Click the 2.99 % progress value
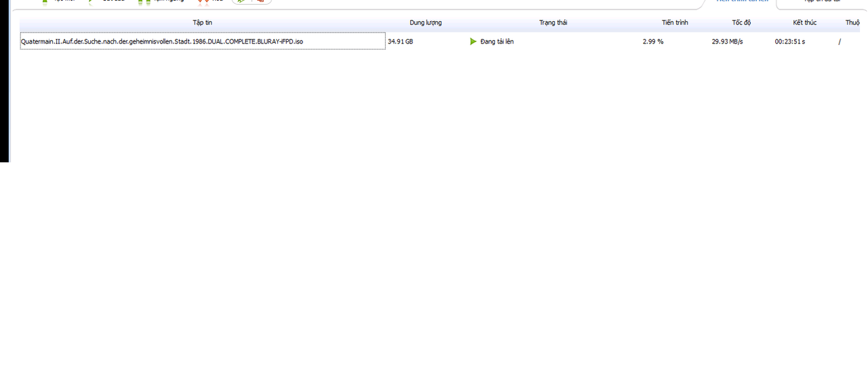Viewport: 868px width, 373px height. click(653, 41)
